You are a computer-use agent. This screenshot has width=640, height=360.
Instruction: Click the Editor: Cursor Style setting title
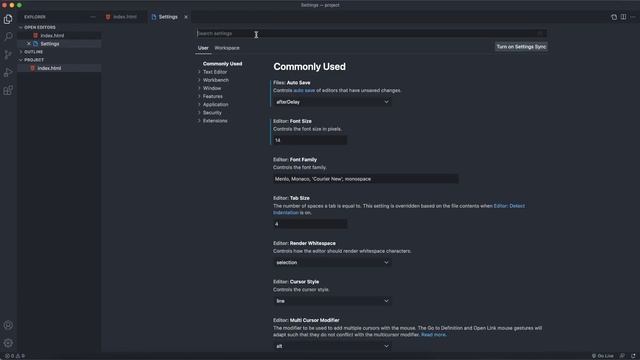coord(296,282)
